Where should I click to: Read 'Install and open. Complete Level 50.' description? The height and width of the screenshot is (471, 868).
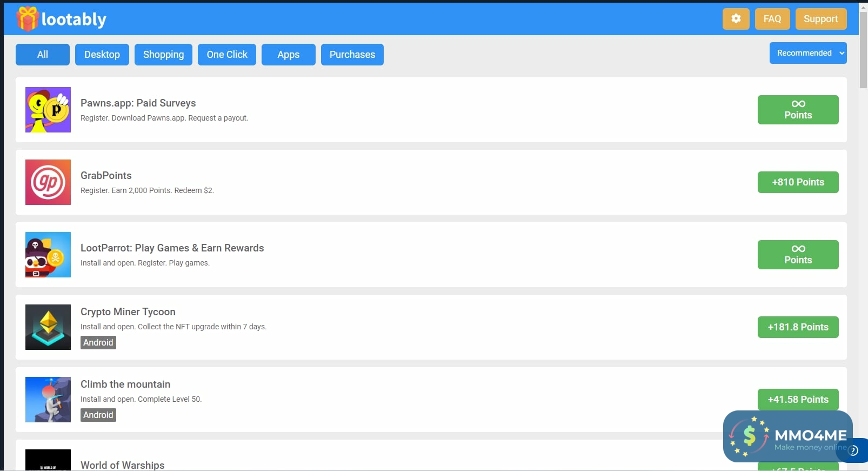click(141, 399)
